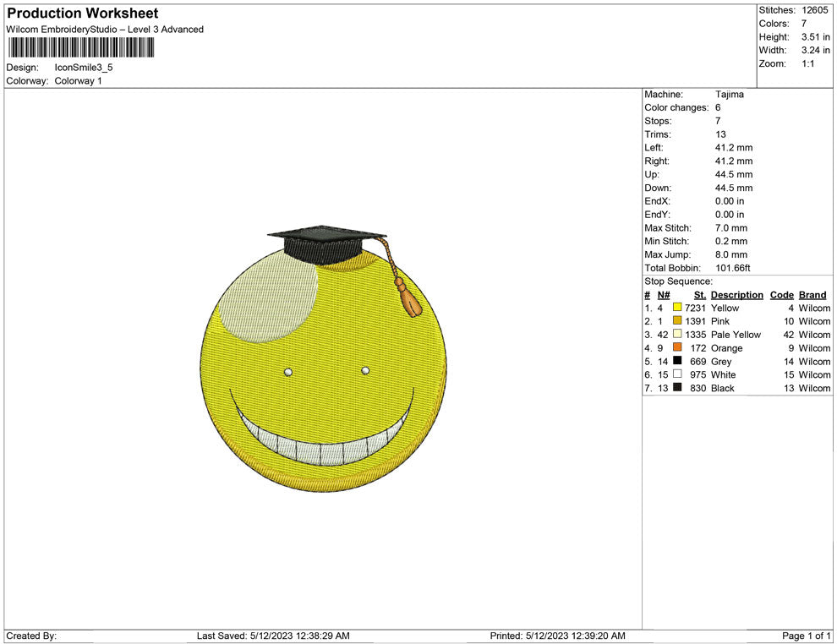Viewport: 837px width, 644px height.
Task: Click the design name IconSmile3_5
Action: [x=84, y=68]
